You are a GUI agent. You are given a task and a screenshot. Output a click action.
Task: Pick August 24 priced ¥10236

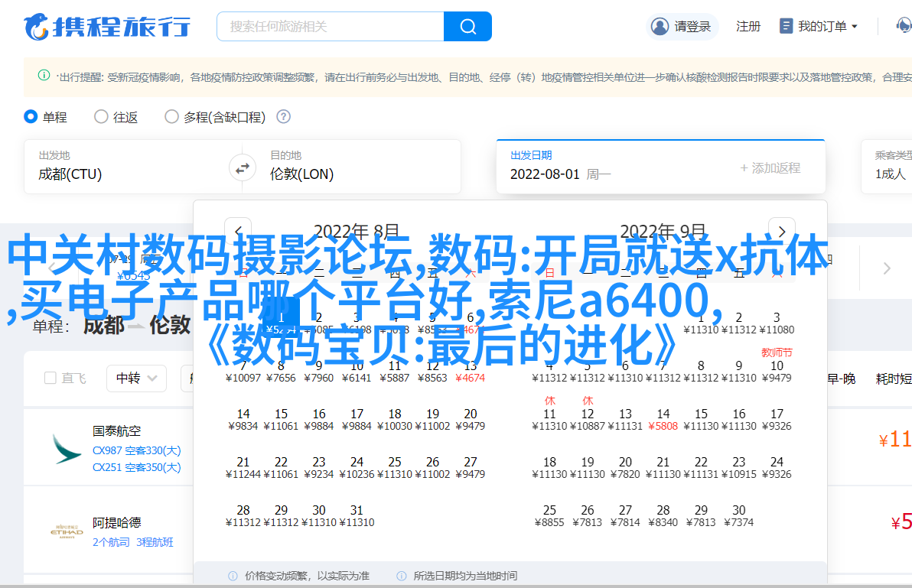coord(357,468)
